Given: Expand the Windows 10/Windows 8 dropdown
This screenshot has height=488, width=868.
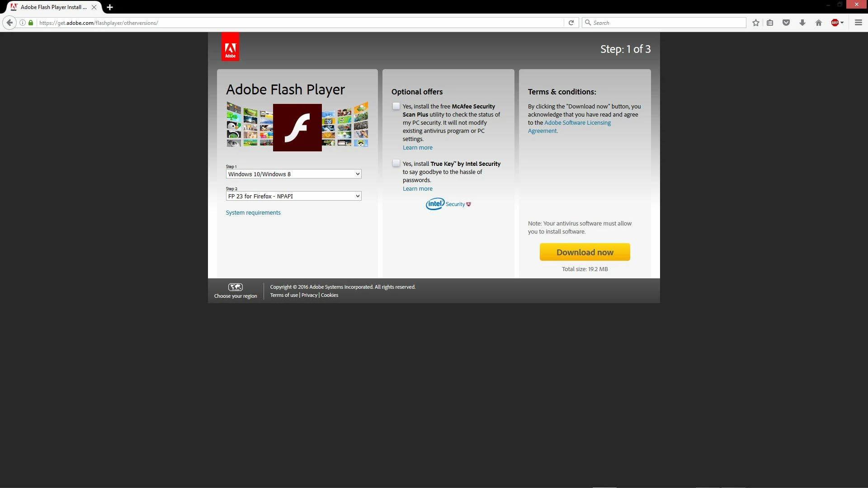Looking at the screenshot, I should pyautogui.click(x=293, y=174).
